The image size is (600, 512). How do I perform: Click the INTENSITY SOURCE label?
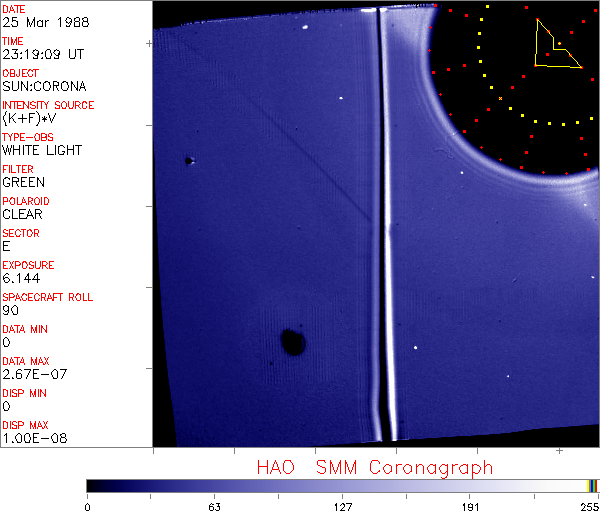[x=48, y=105]
